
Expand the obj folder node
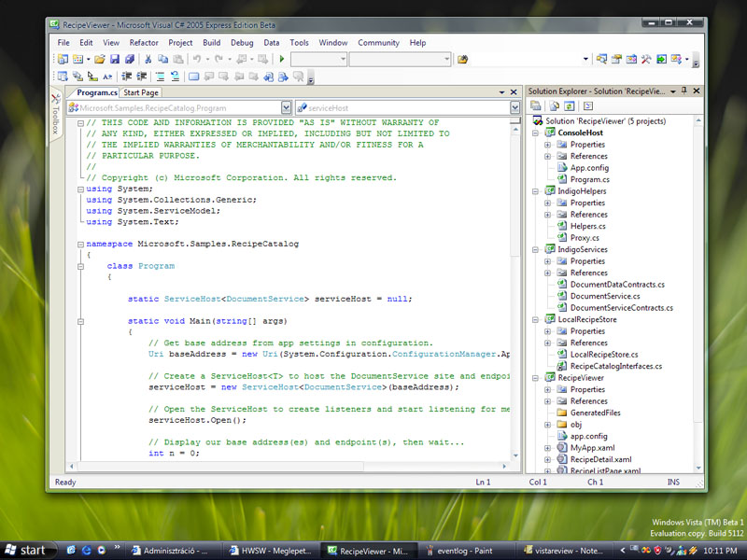coord(548,425)
